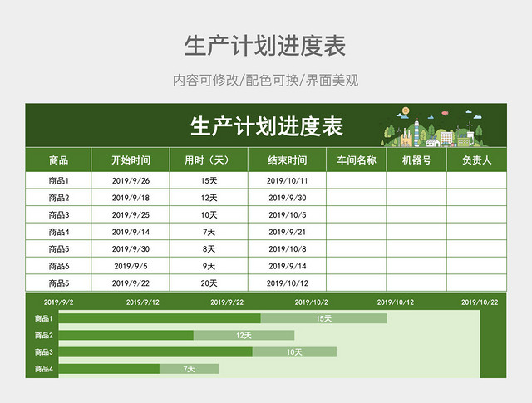Click start date 2019/9/14 in 商品4 row
The width and height of the screenshot is (532, 403).
[131, 232]
